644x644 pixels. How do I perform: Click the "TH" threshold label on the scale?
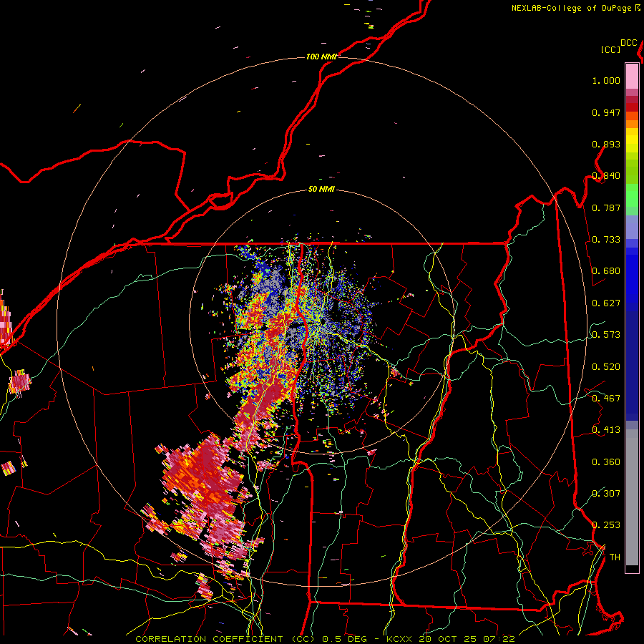tap(615, 557)
